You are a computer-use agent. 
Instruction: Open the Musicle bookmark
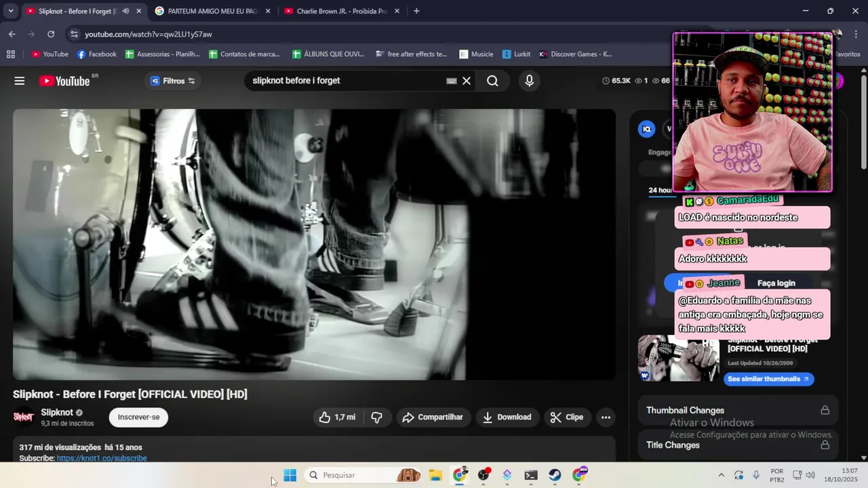[x=477, y=54]
